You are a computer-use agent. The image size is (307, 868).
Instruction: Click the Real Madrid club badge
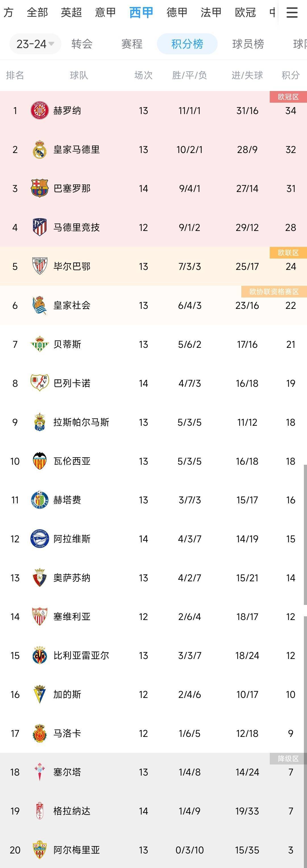click(x=40, y=150)
